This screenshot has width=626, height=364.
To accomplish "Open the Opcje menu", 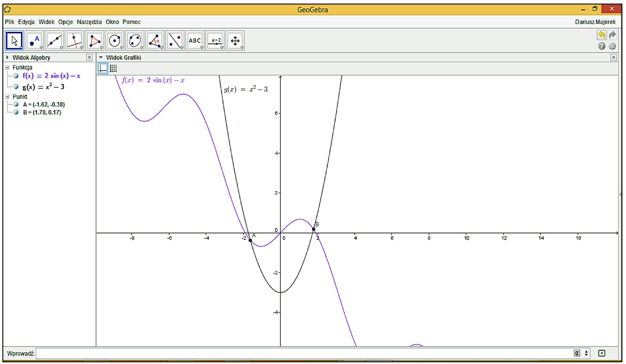I will coord(65,22).
